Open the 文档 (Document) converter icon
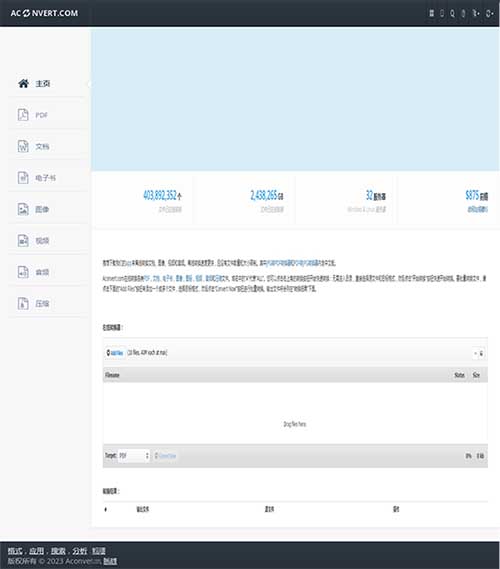This screenshot has width=500, height=569. pos(23,146)
